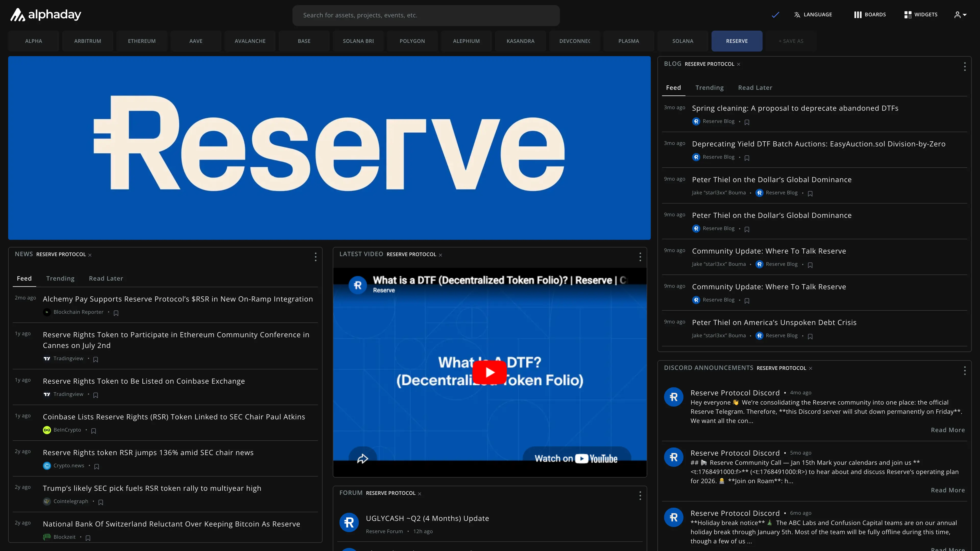Select the News widget Feed tab

24,279
